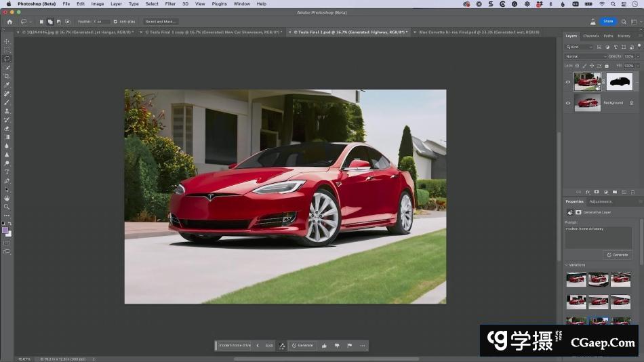Open the layer Kind filter dropdown
644x362 pixels.
pos(580,47)
